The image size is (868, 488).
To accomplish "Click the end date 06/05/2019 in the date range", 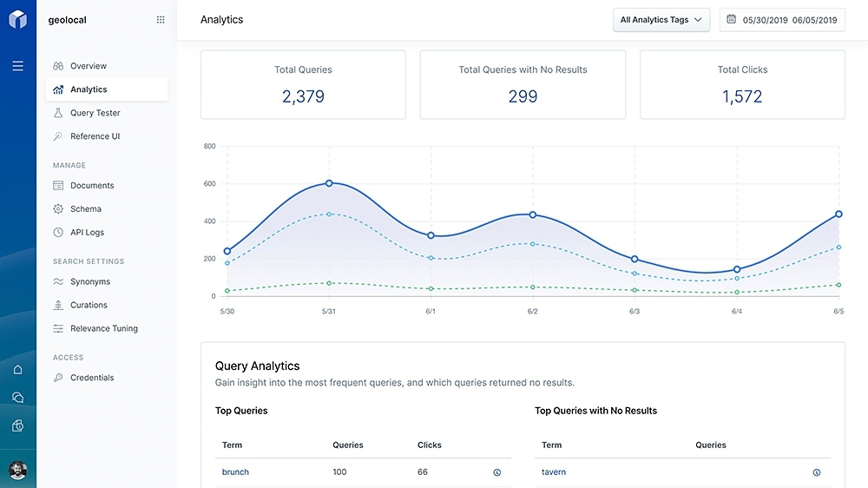I will pyautogui.click(x=814, y=20).
